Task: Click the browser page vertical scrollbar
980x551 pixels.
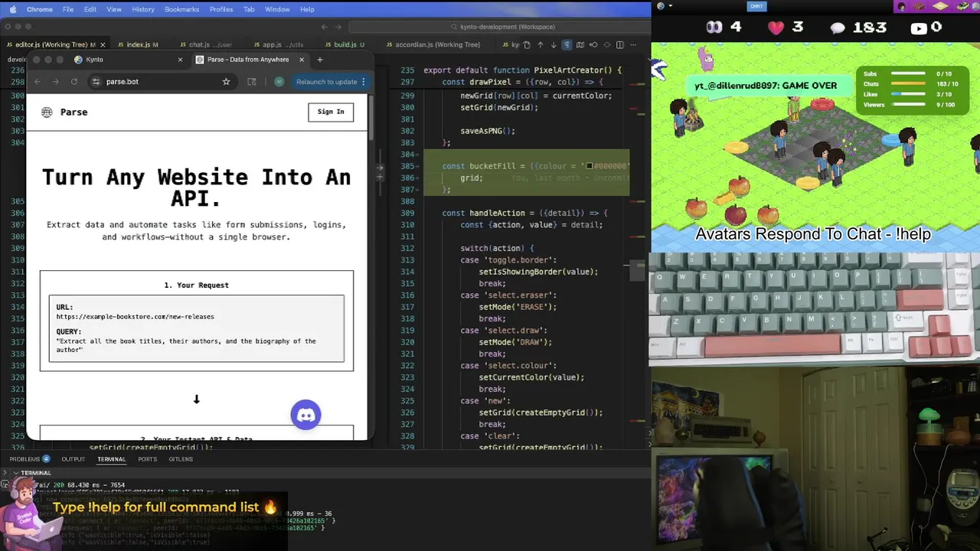Action: (371, 119)
